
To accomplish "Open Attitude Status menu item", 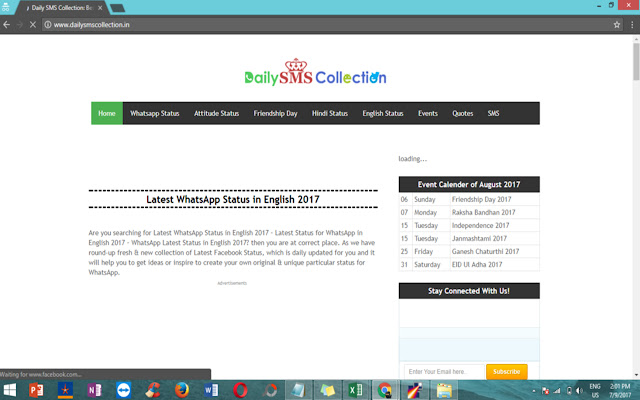I will pos(216,113).
